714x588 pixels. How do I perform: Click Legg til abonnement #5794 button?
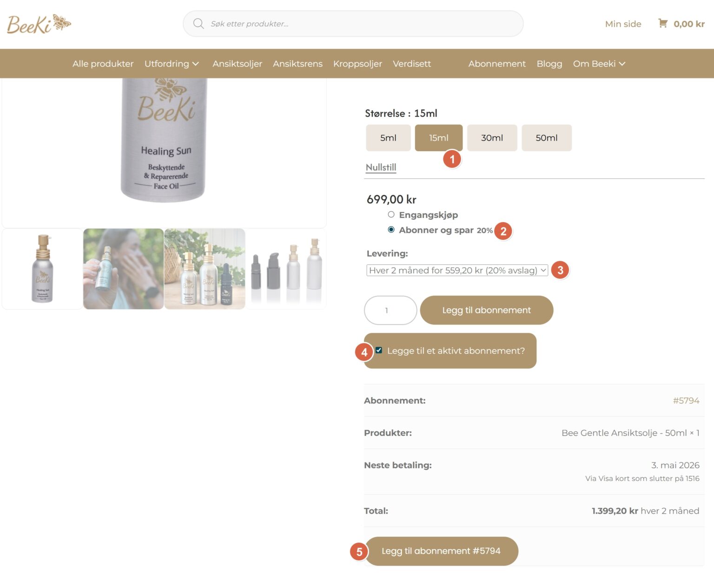pyautogui.click(x=441, y=551)
